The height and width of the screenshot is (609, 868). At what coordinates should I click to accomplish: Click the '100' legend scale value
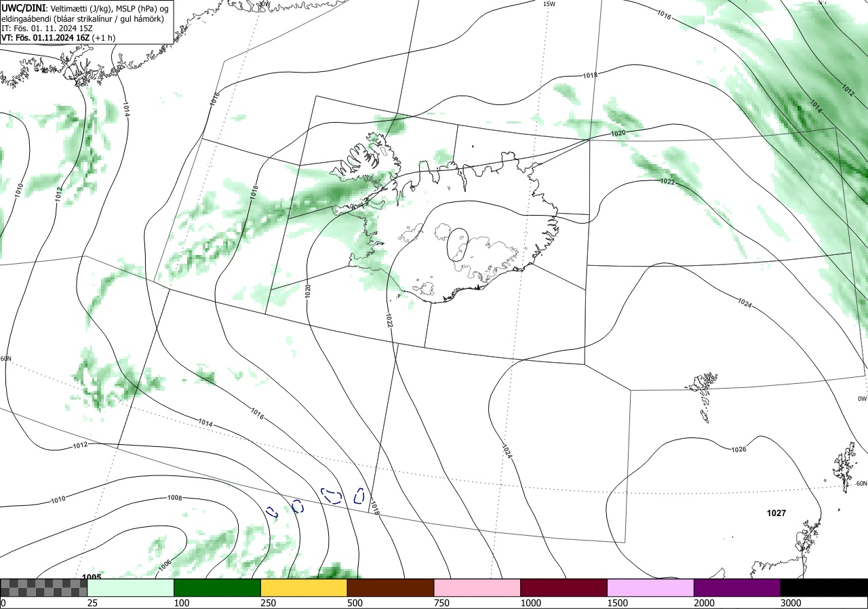pyautogui.click(x=182, y=603)
